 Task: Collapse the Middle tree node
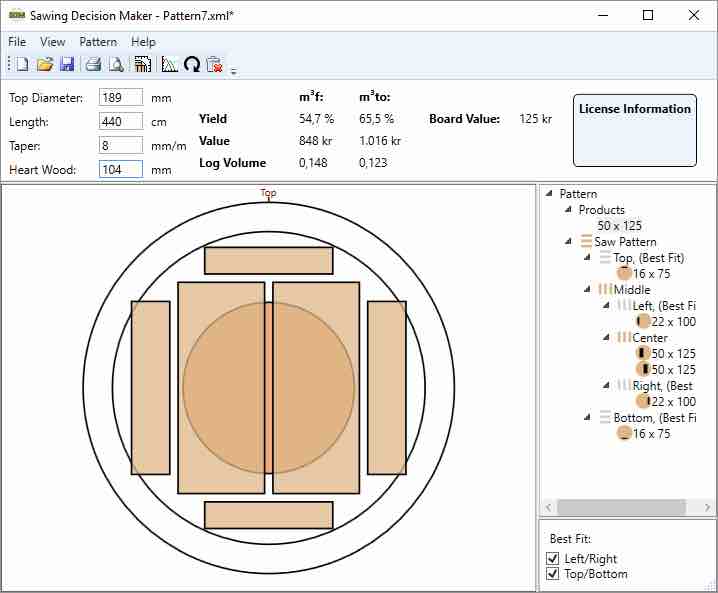(x=588, y=290)
